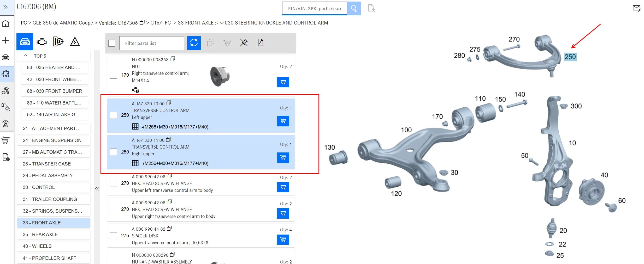Image resolution: width=644 pixels, height=264 pixels.
Task: Tick checkbox for item 170 NUT
Action: click(x=113, y=75)
